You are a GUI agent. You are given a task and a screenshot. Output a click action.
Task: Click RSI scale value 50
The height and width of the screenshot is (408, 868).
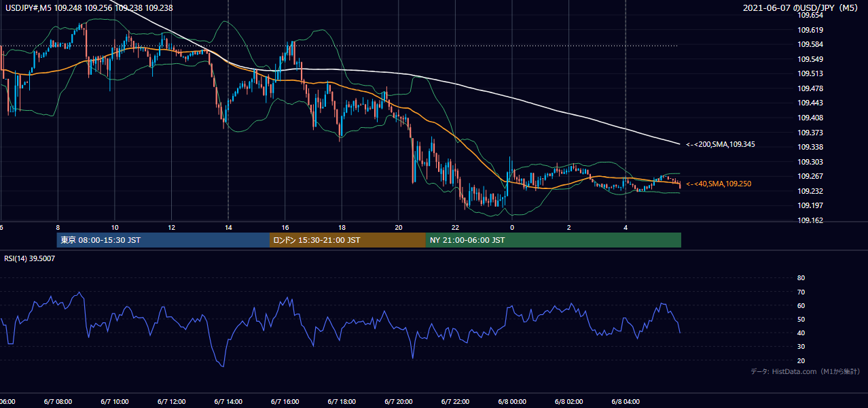coord(801,319)
